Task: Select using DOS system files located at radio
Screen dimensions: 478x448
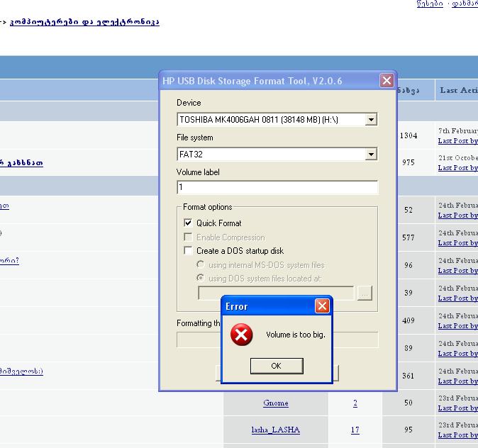Action: (x=200, y=278)
